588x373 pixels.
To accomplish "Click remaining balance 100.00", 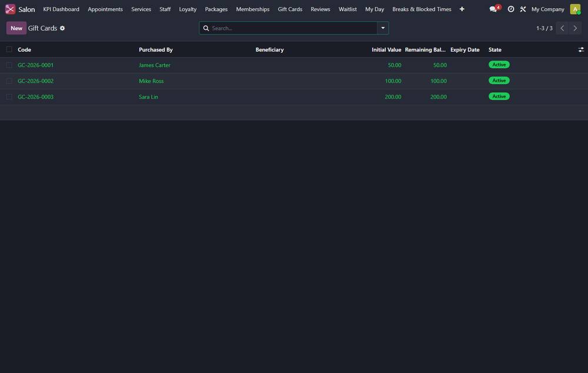I will (x=439, y=81).
